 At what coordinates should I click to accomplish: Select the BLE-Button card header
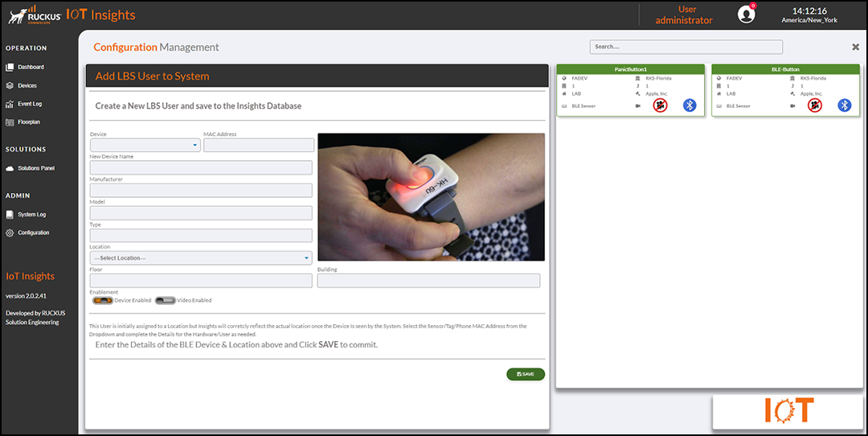pos(785,69)
